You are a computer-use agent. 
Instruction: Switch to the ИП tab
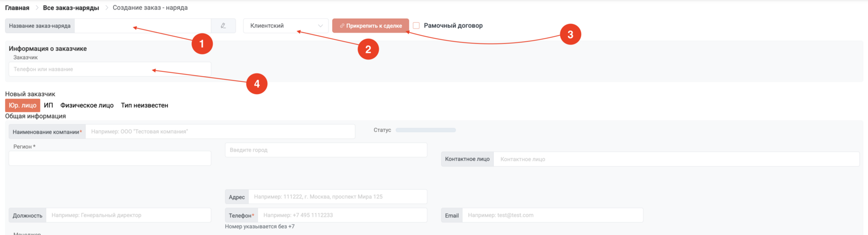(x=49, y=106)
